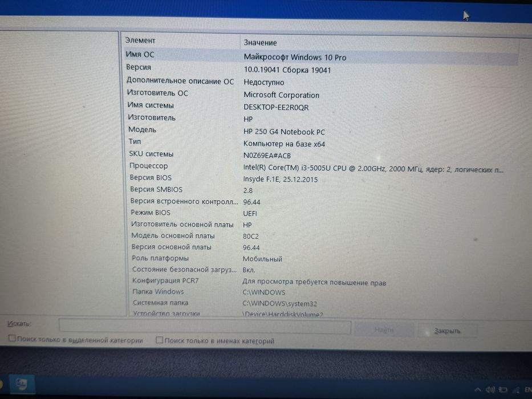Viewport: 532px width, 399px height.
Task: Click value "Компьютер на базе x64"
Action: [284, 144]
